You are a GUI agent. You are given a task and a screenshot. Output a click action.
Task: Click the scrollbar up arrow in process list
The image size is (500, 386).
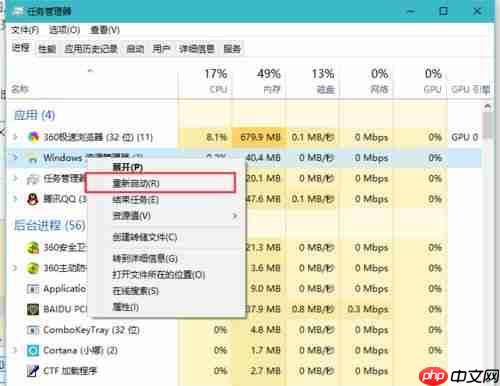pyautogui.click(x=487, y=106)
